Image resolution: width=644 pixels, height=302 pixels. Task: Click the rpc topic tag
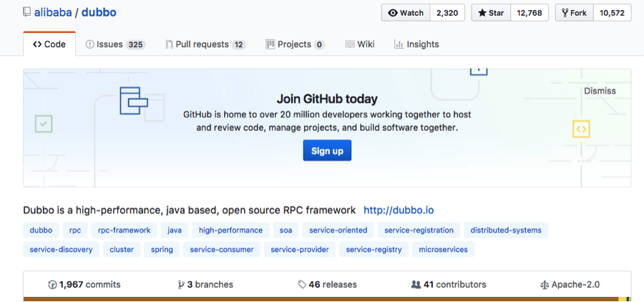click(x=75, y=230)
